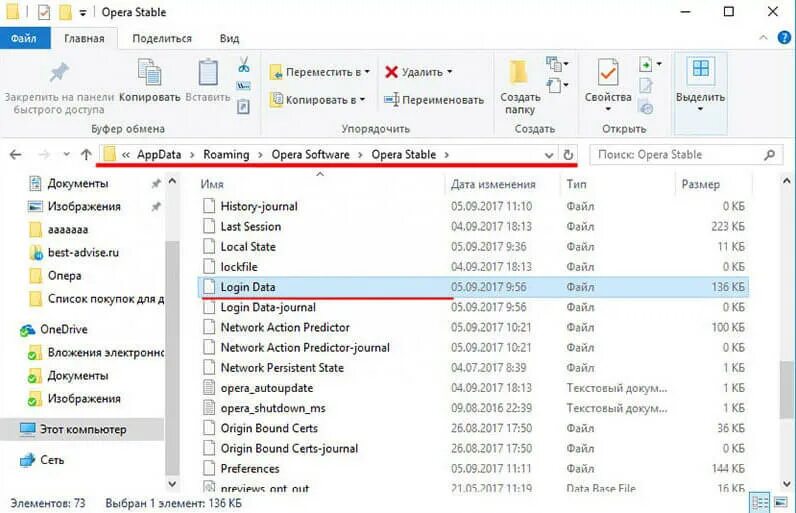Click the Создать папку new folder icon
The height and width of the screenshot is (513, 796).
(519, 72)
